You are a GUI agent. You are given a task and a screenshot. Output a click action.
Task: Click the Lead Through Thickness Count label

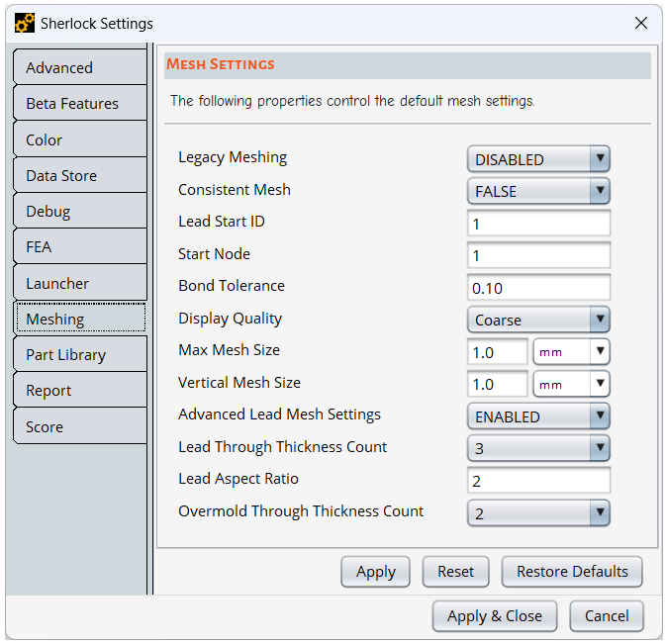pyautogui.click(x=282, y=447)
